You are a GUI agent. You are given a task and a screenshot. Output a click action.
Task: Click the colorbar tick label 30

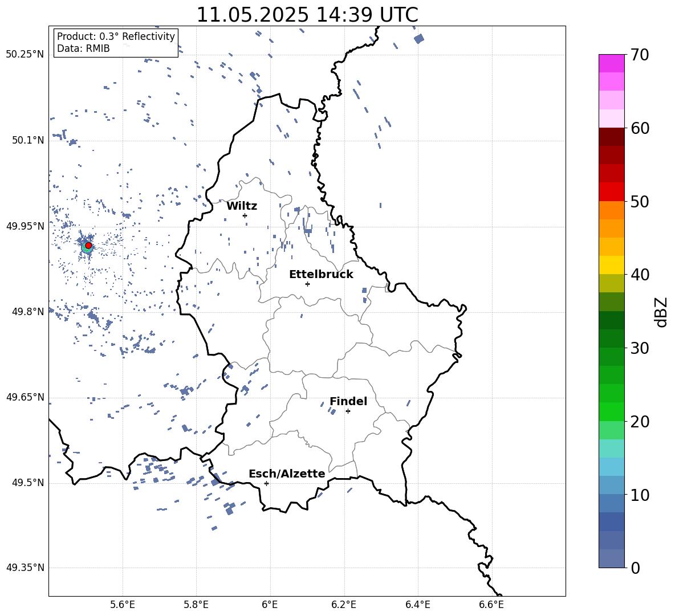[x=640, y=348]
